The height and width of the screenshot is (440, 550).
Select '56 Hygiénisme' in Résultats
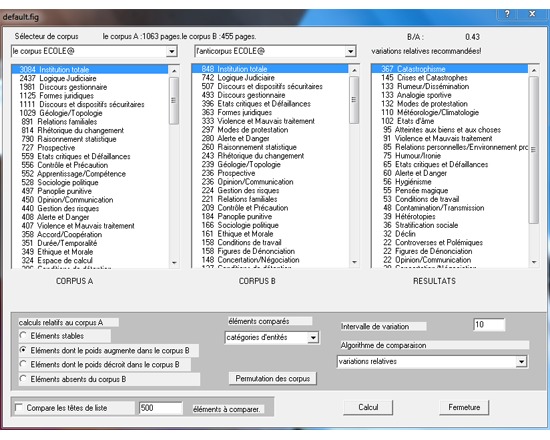point(450,182)
